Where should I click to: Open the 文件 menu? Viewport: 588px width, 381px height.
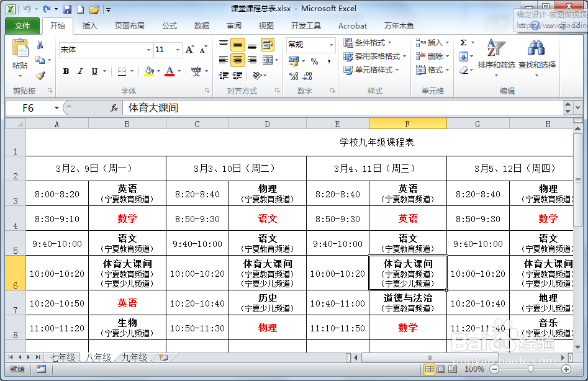coord(22,26)
